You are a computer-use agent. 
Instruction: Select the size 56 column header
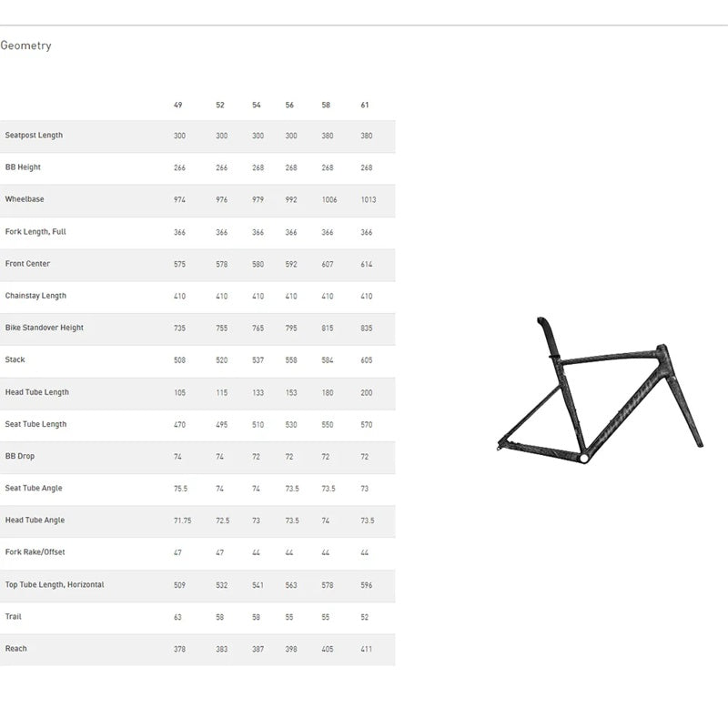(x=290, y=106)
